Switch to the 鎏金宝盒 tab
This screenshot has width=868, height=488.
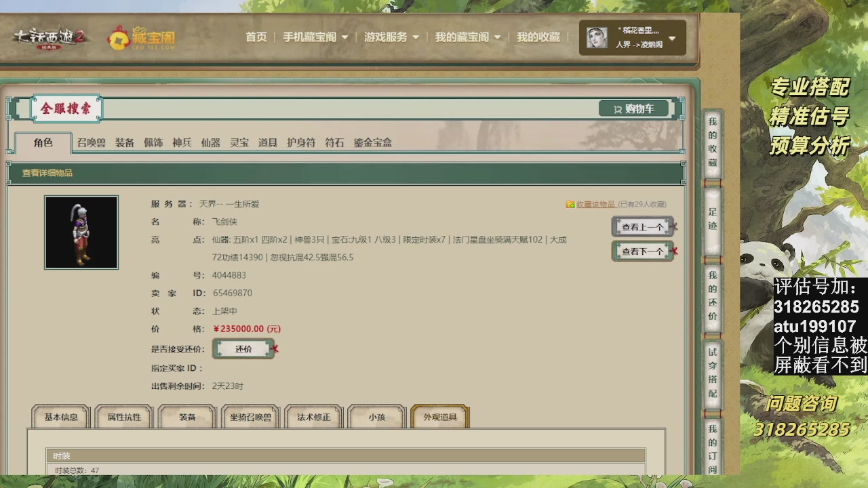click(x=372, y=143)
